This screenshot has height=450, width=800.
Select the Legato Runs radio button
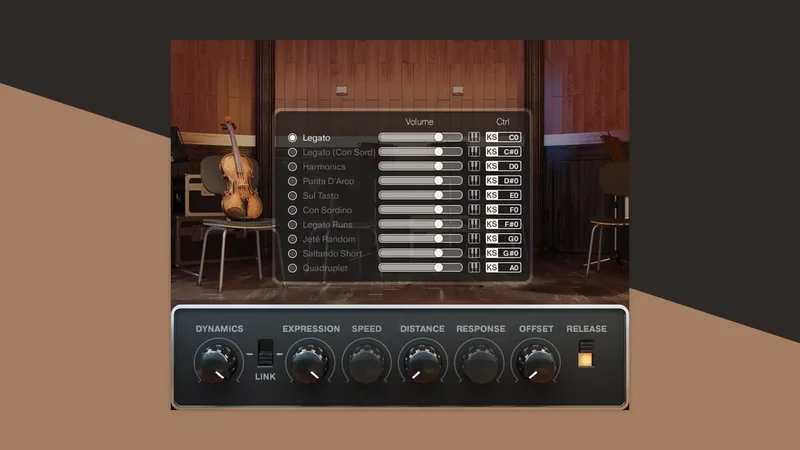tap(292, 224)
